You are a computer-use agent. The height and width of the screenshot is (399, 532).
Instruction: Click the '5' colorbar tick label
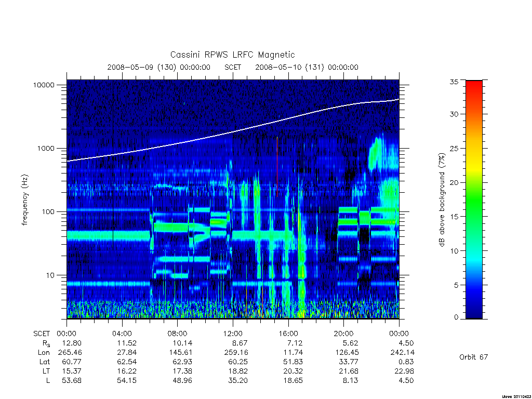[x=456, y=285]
